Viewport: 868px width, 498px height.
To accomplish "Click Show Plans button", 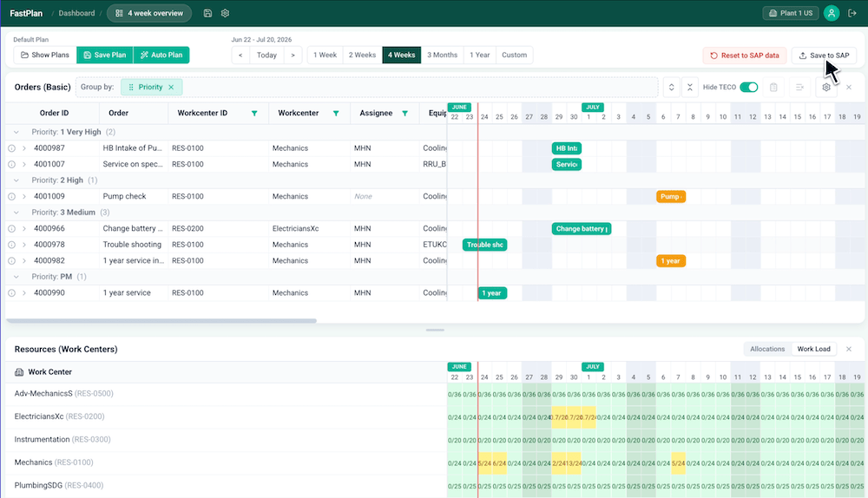I will [45, 55].
